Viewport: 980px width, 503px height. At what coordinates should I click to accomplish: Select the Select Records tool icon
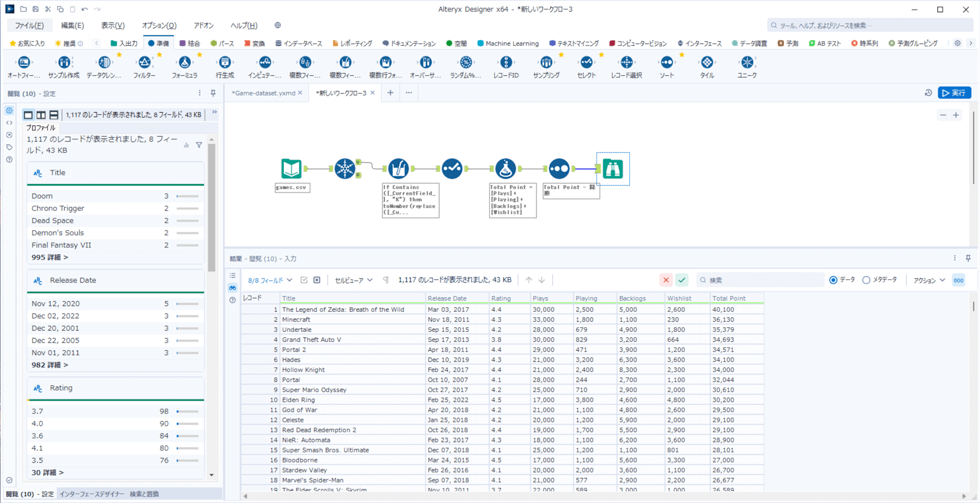(x=626, y=62)
